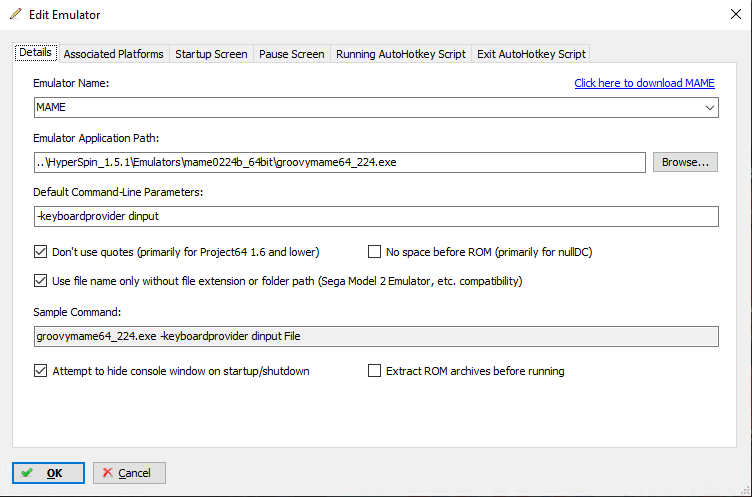Click the Sample Command read-only field
Screen dimensions: 752x497
(376, 336)
